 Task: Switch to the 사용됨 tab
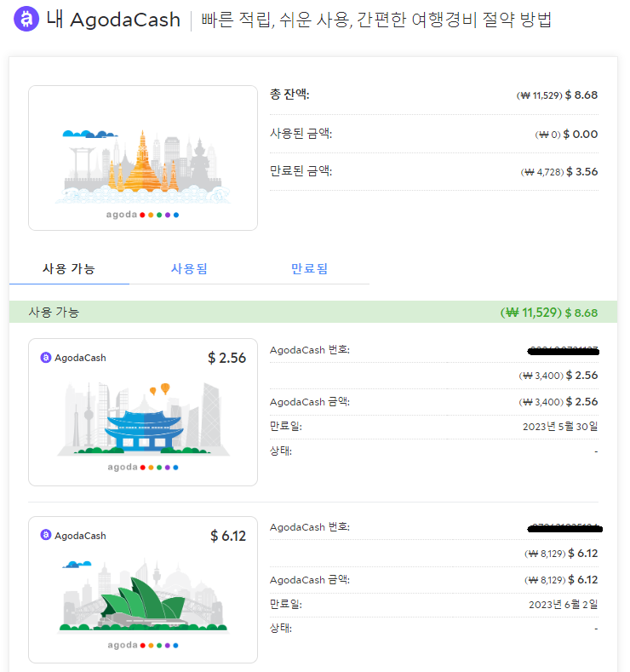pos(189,268)
